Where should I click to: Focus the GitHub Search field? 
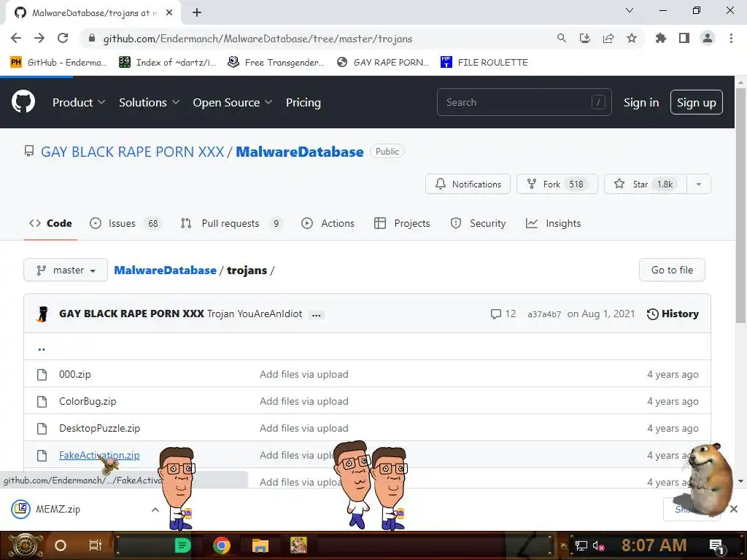524,102
